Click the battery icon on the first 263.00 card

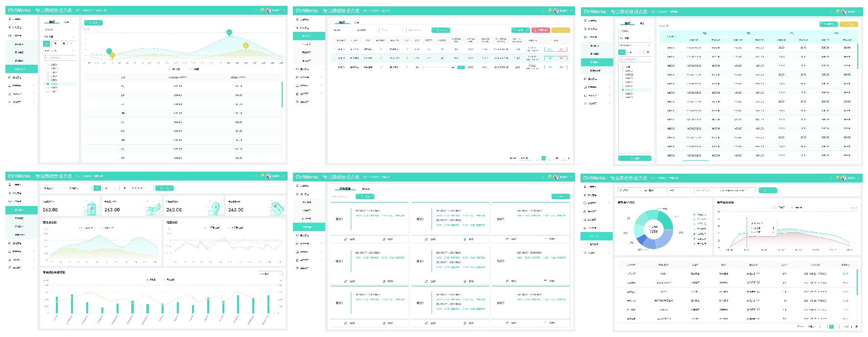(x=91, y=208)
